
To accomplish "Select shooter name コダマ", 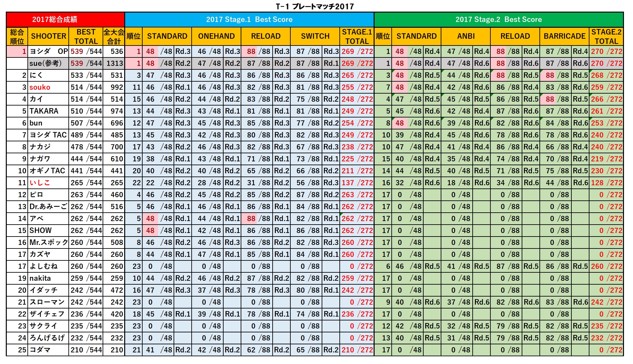I will pyautogui.click(x=40, y=350).
